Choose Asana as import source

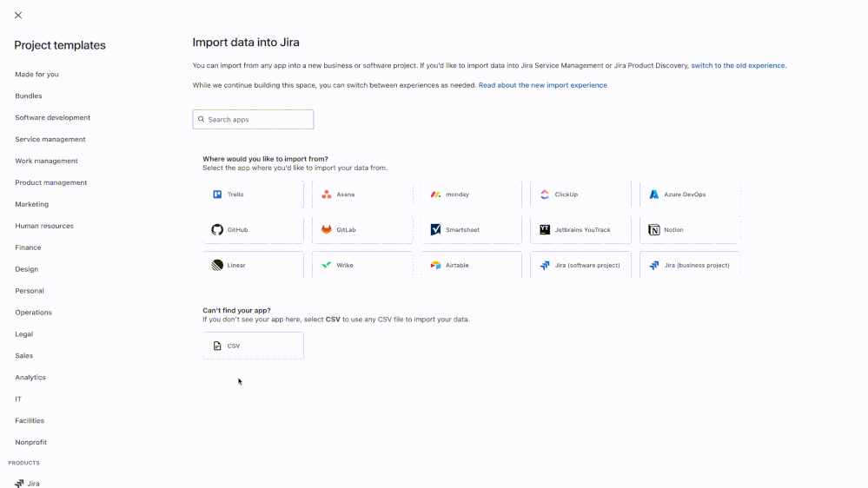coord(362,195)
